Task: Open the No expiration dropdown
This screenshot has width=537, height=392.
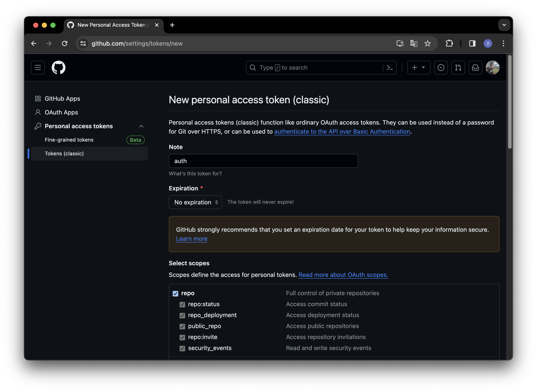Action: pos(195,202)
